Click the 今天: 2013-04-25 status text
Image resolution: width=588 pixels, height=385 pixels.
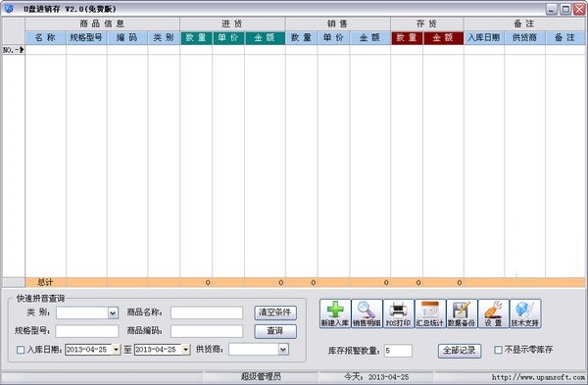[x=376, y=377]
